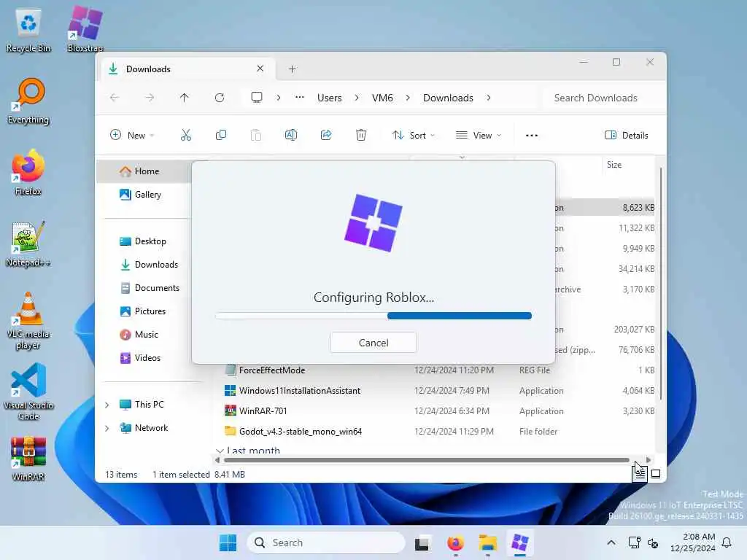Click the taskbar Search box
Viewport: 747px width, 560px height.
tap(326, 542)
